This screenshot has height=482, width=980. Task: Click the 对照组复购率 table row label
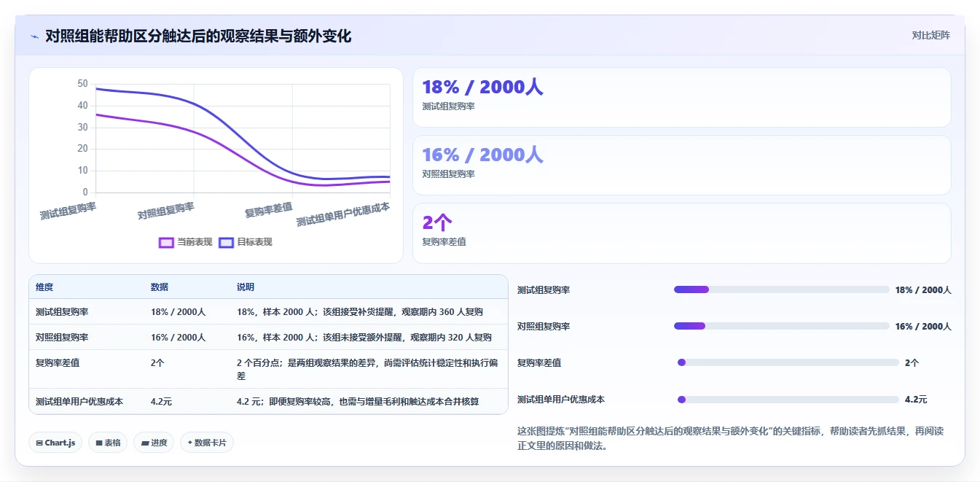tap(62, 338)
